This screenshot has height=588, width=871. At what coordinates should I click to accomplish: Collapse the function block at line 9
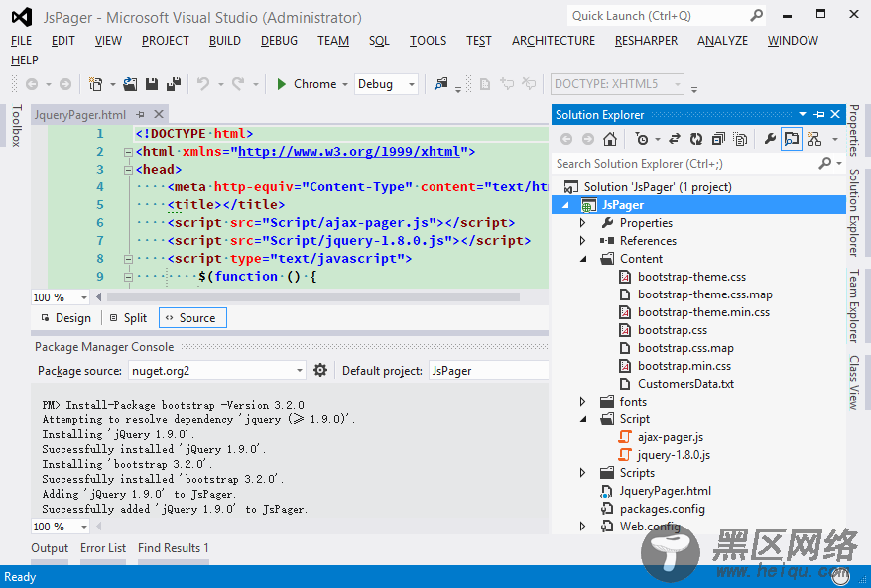coord(128,277)
